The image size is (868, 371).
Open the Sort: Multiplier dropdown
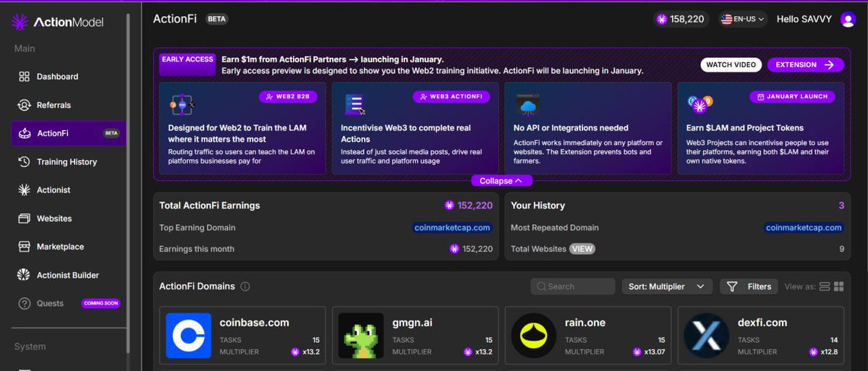click(x=667, y=286)
